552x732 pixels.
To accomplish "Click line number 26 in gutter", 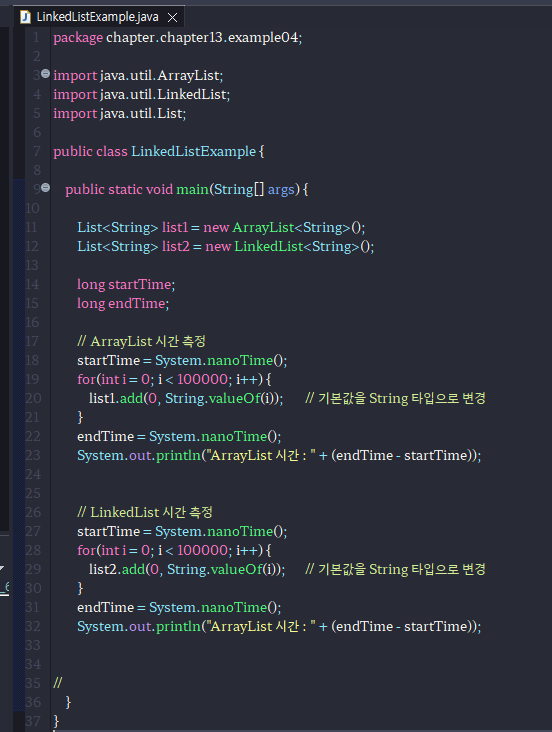I will click(33, 512).
